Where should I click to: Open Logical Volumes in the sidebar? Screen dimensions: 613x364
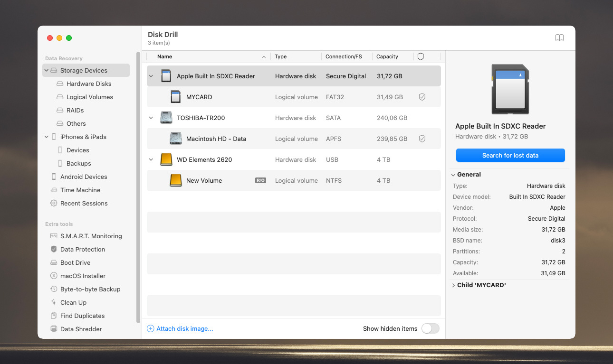point(90,97)
